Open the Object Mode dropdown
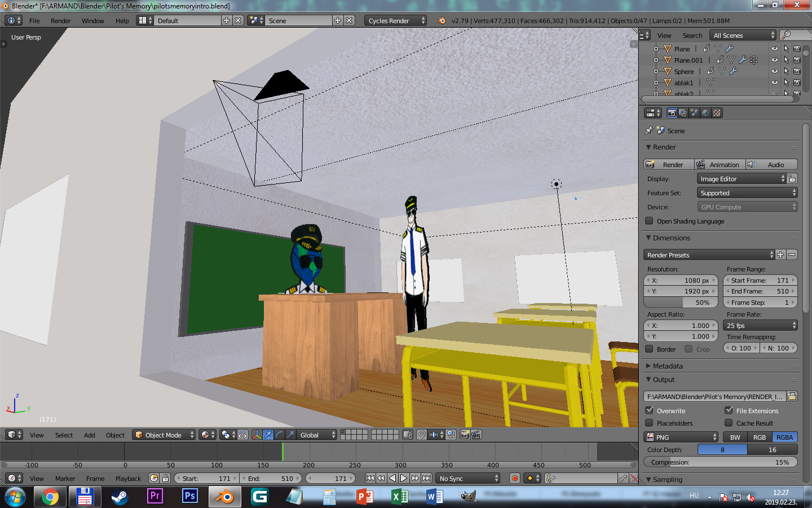This screenshot has height=508, width=812. click(164, 435)
